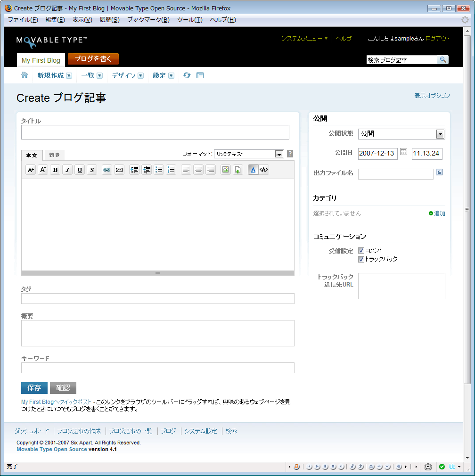Click the ブログを書く button
Screen dimensions: 475x476
pos(93,58)
